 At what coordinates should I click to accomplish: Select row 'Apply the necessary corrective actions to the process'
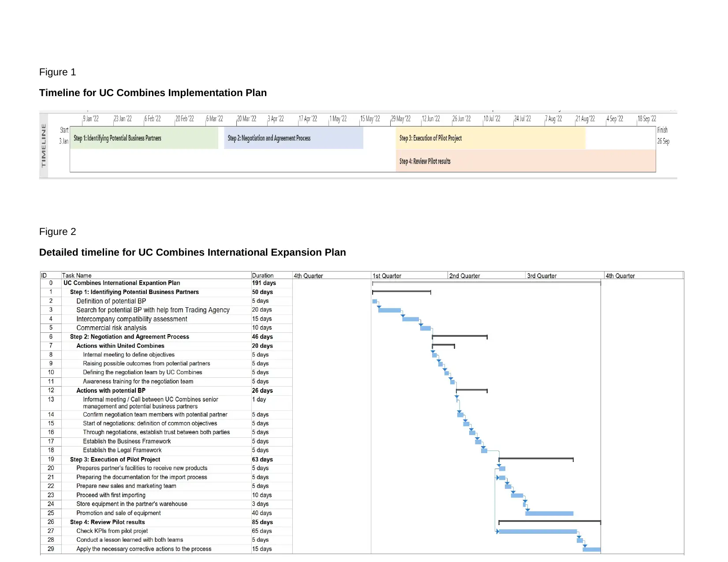tap(166, 549)
